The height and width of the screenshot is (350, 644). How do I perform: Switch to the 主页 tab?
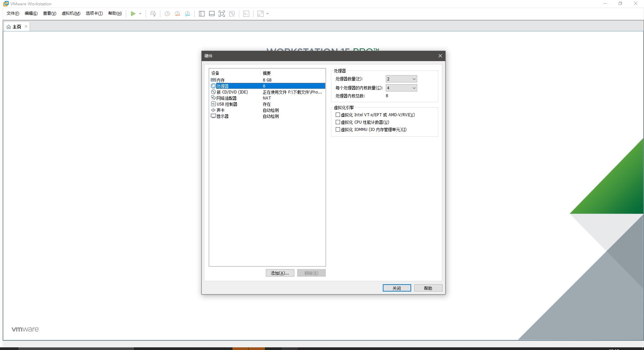click(15, 26)
